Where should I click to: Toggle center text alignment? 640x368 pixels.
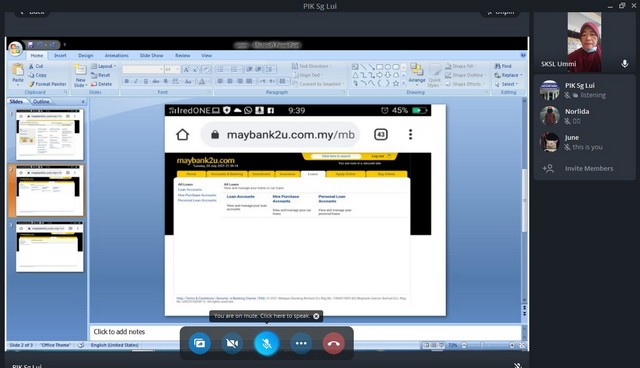click(x=230, y=81)
